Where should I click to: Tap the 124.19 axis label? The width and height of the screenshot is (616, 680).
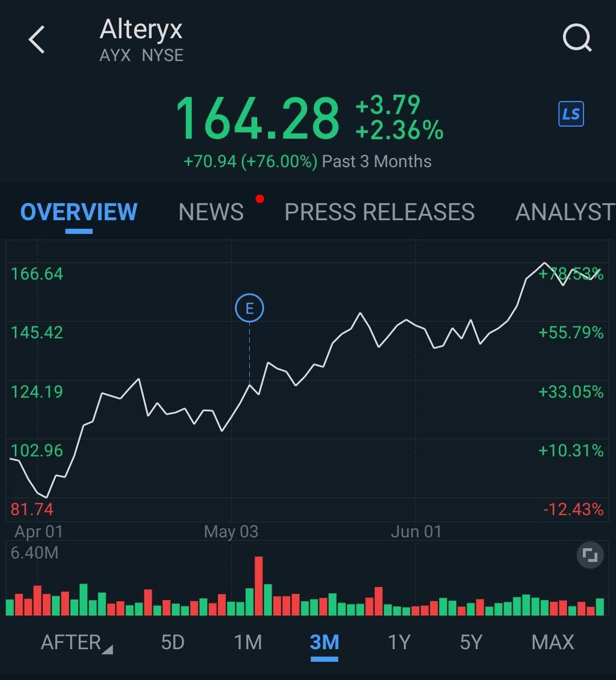pyautogui.click(x=37, y=391)
